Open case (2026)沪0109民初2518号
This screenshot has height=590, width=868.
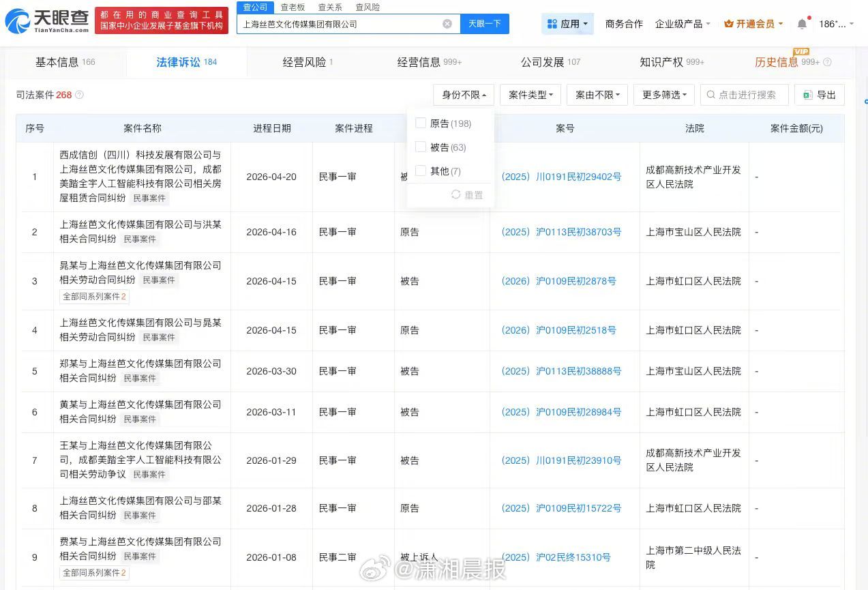pos(558,330)
